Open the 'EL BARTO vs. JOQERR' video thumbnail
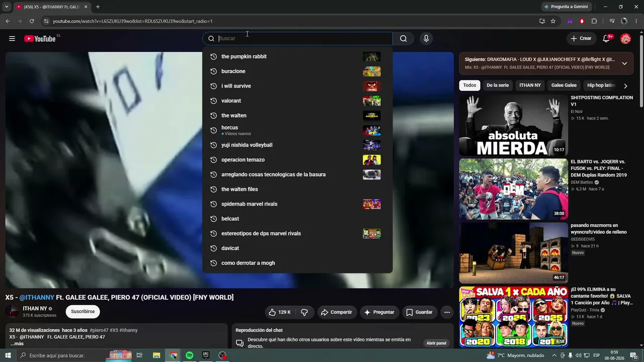 (x=514, y=189)
